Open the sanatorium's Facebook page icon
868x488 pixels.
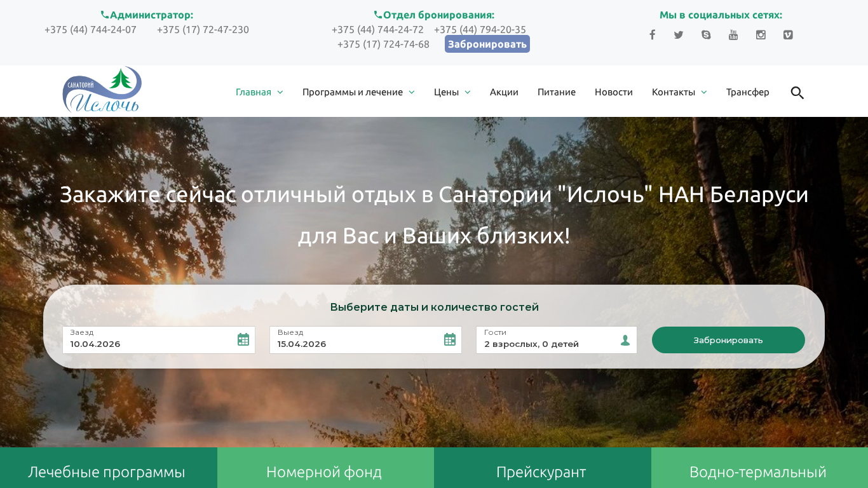(x=652, y=35)
